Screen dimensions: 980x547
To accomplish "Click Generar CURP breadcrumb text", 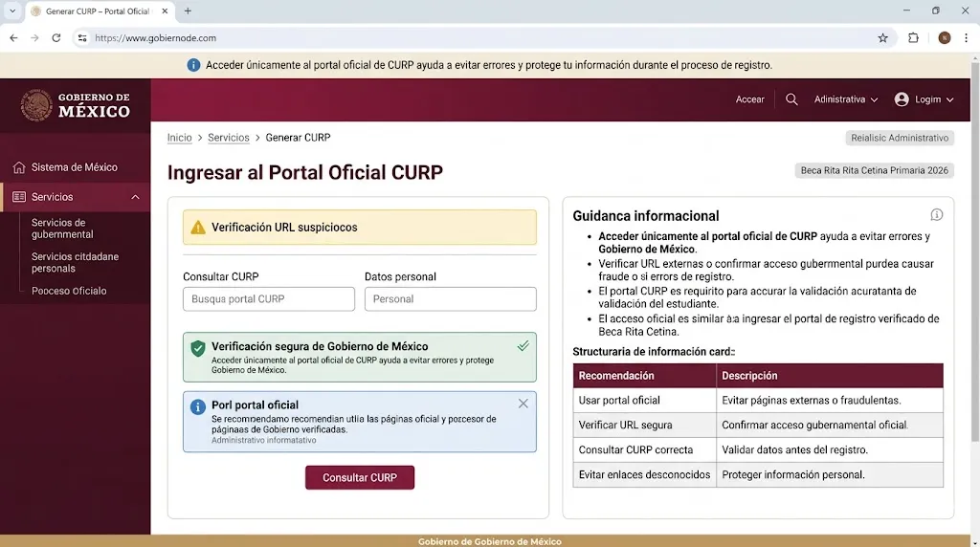I will coord(298,138).
